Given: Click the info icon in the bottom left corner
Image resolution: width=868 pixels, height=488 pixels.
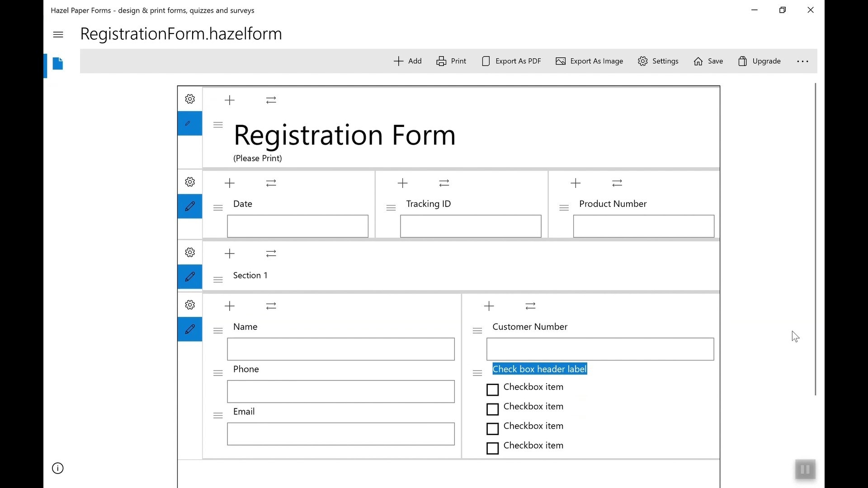Looking at the screenshot, I should [58, 468].
